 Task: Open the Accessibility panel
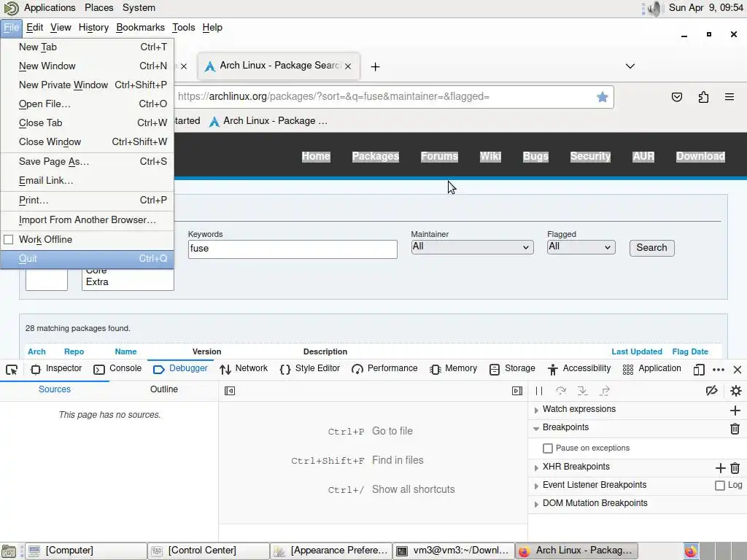click(579, 368)
